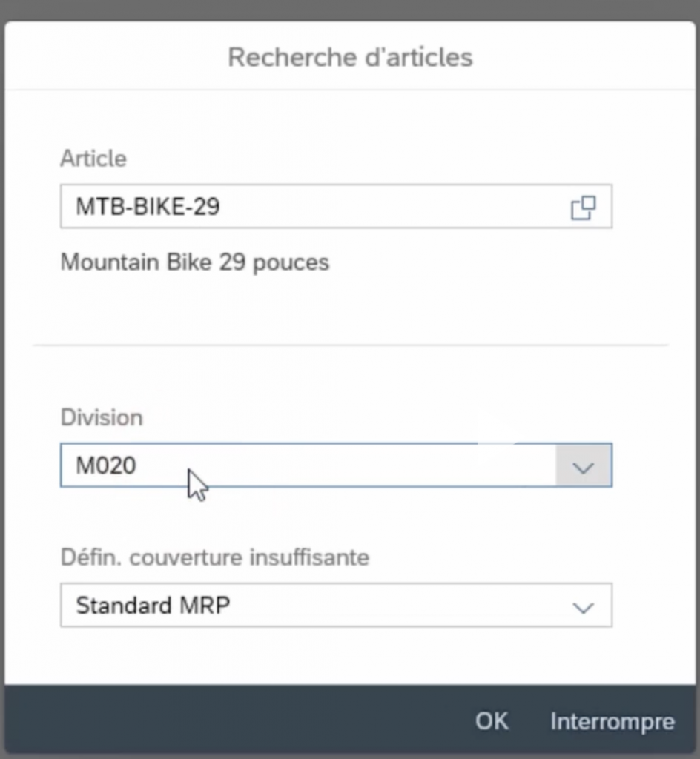This screenshot has width=700, height=759.
Task: Click the Article input field
Action: coord(311,206)
